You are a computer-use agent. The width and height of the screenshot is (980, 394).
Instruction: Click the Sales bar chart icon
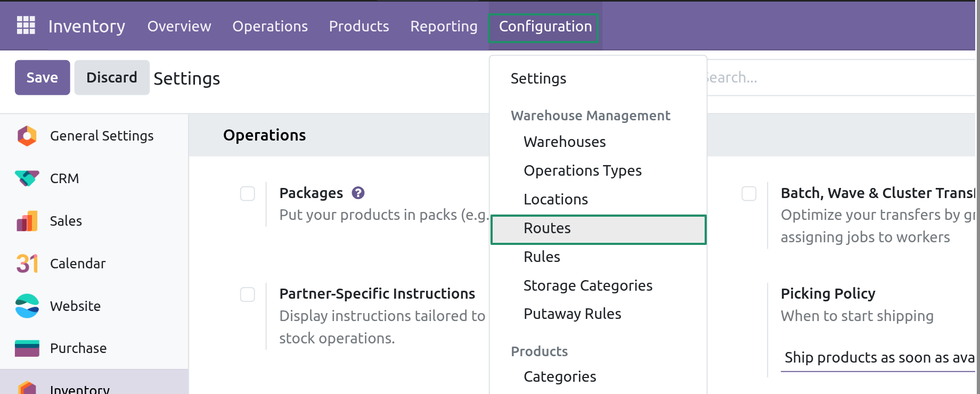(27, 221)
